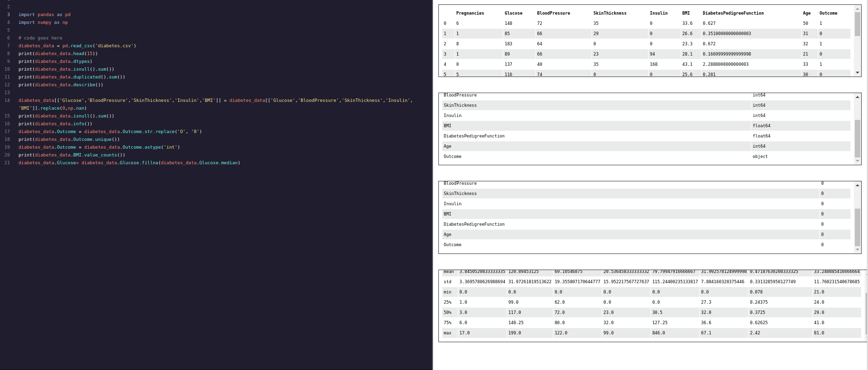
Task: Click line number 21 in the editor gutter
Action: click(7, 163)
